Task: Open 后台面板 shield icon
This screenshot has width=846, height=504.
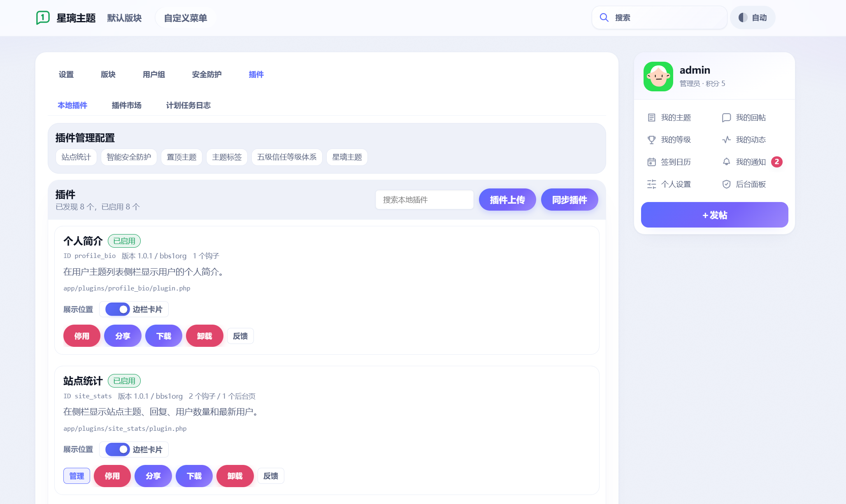Action: pos(726,184)
